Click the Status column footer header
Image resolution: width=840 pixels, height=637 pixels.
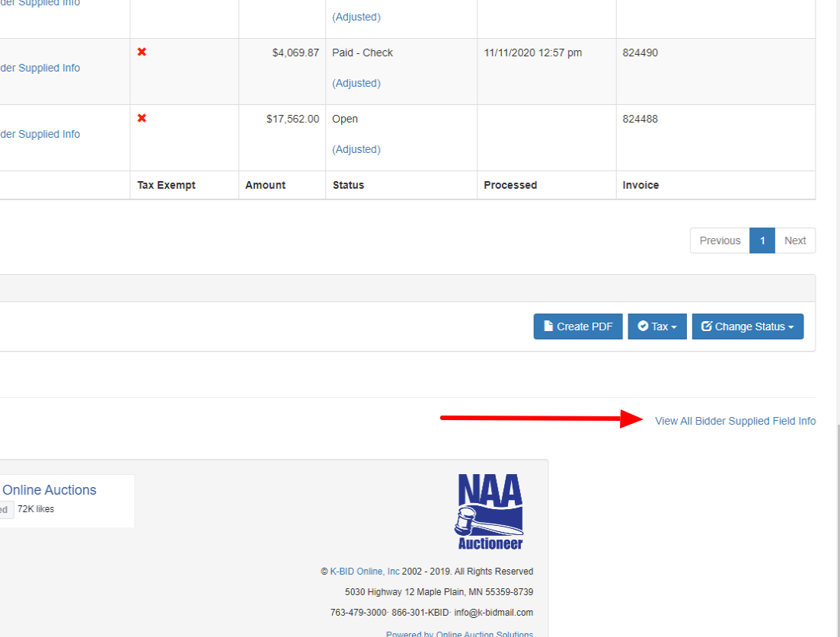[x=348, y=185]
